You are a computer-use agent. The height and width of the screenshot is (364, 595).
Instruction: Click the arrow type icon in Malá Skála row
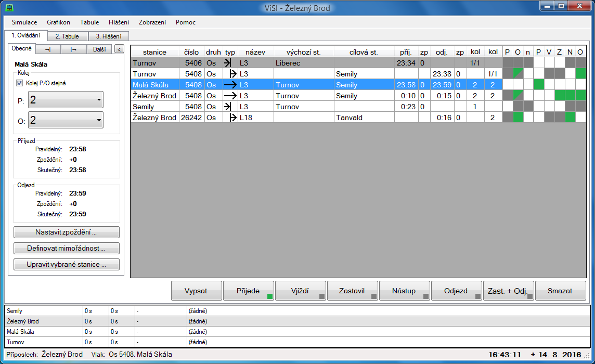pyautogui.click(x=230, y=85)
